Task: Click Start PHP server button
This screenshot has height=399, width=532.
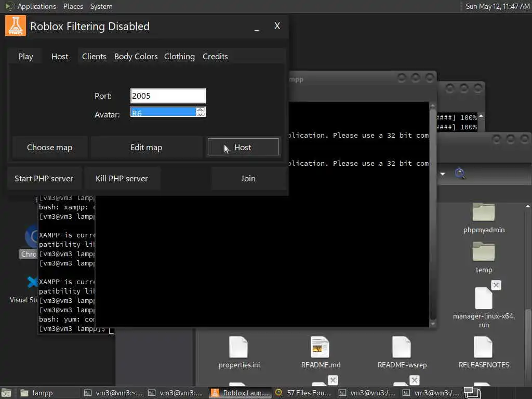Action: 44,179
